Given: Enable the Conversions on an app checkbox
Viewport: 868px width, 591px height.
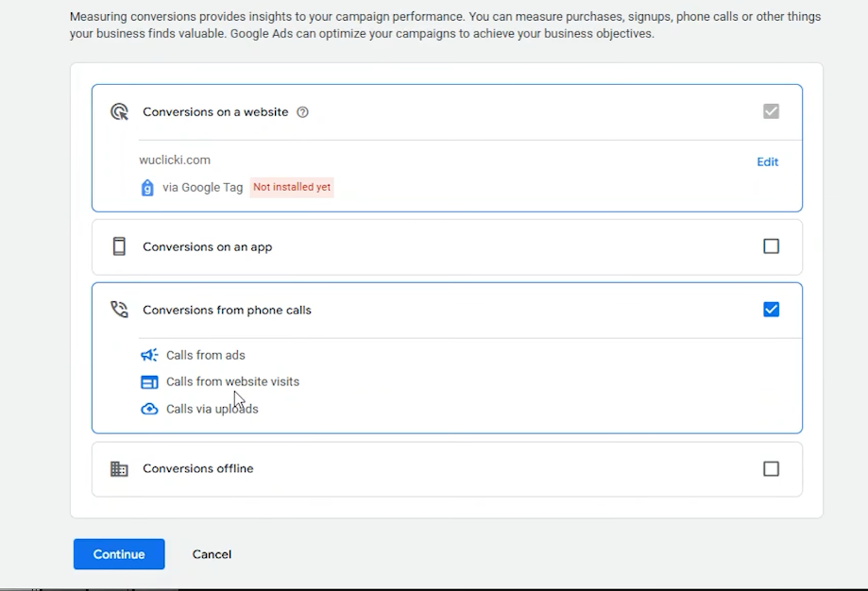Looking at the screenshot, I should (771, 246).
